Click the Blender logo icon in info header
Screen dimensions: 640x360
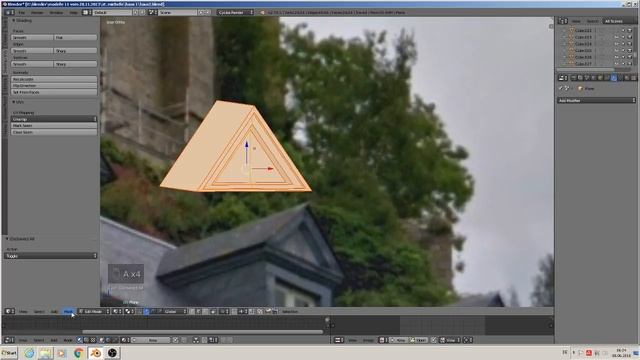pyautogui.click(x=262, y=13)
